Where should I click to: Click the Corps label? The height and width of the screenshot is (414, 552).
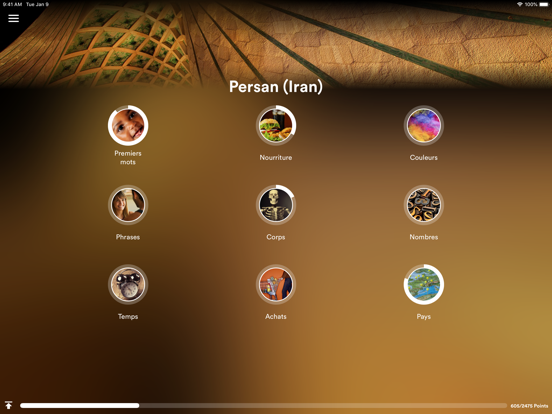(276, 237)
